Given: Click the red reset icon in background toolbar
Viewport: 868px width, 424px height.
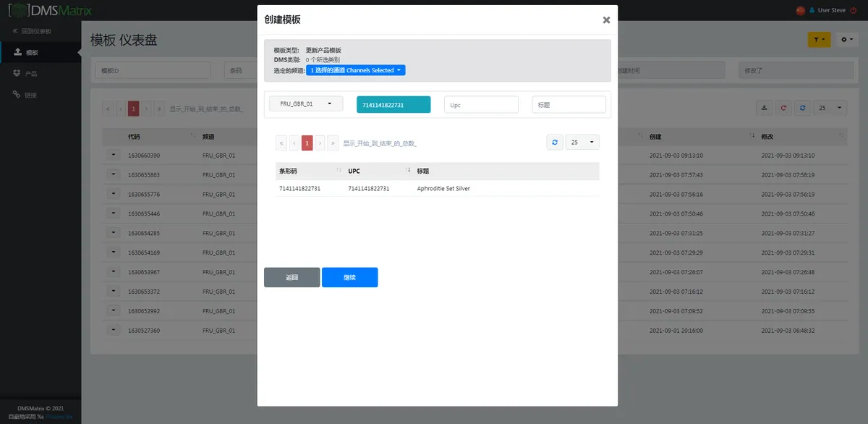Looking at the screenshot, I should pos(783,108).
